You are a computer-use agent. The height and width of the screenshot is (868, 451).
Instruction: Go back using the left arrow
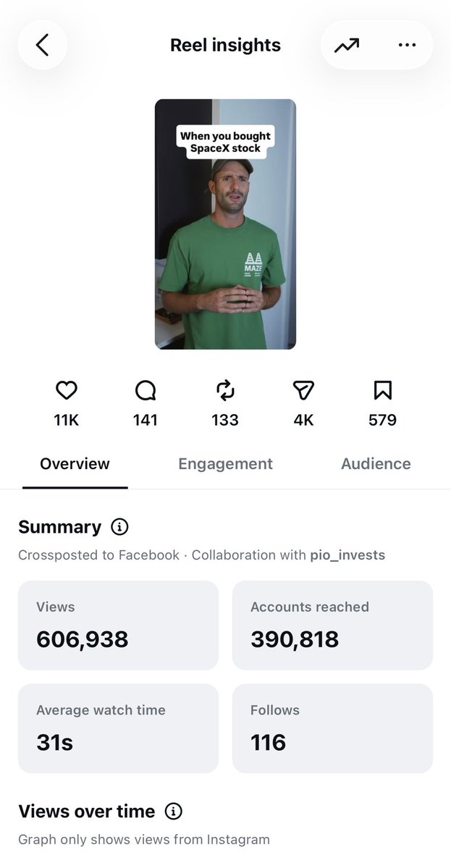[x=43, y=45]
